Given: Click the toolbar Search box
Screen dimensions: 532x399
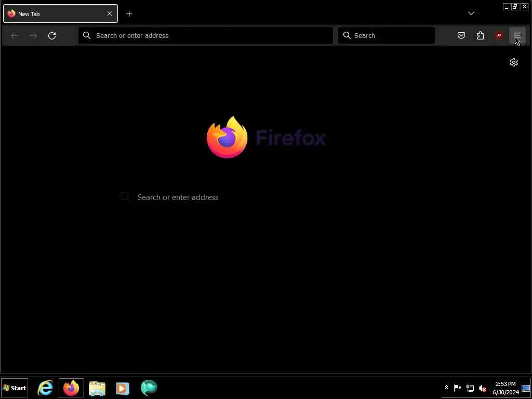Looking at the screenshot, I should click(x=386, y=36).
